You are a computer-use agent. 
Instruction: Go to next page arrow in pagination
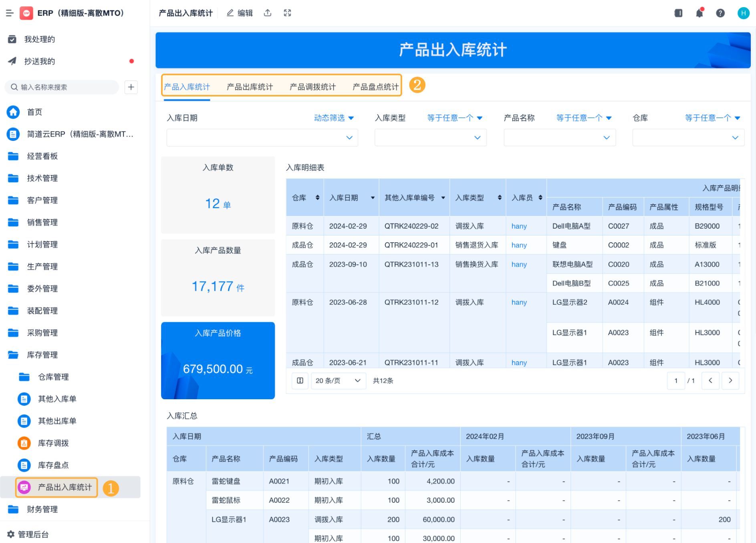tap(730, 380)
